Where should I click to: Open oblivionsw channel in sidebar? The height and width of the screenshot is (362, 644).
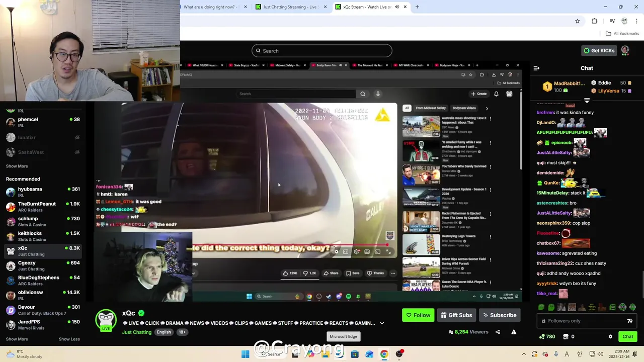pos(43,295)
